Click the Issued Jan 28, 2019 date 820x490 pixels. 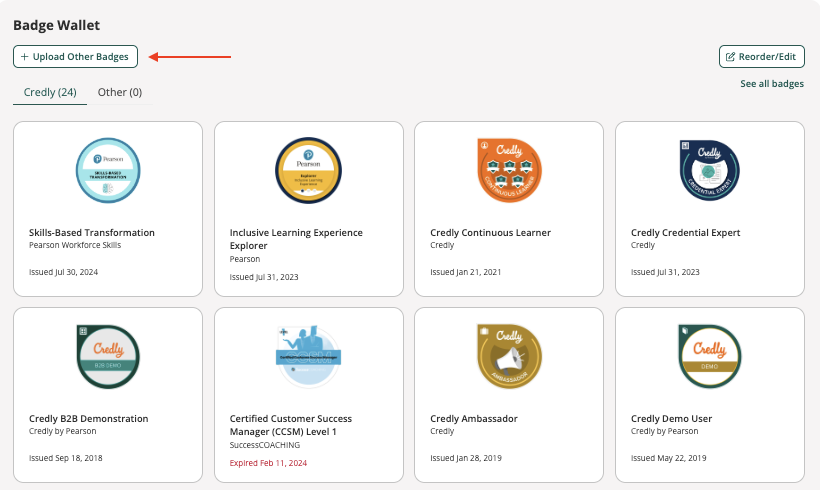point(466,458)
